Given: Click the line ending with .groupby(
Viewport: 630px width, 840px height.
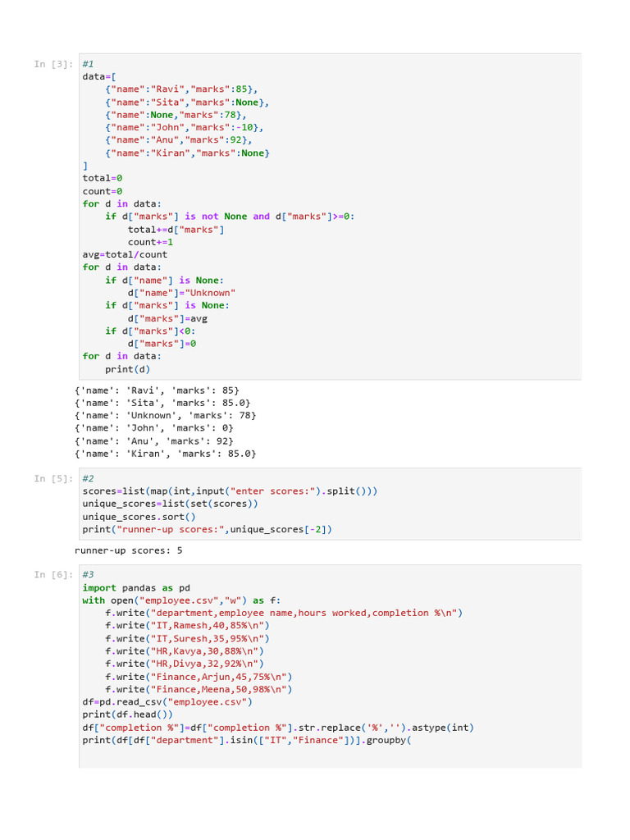Looking at the screenshot, I should pos(247,741).
